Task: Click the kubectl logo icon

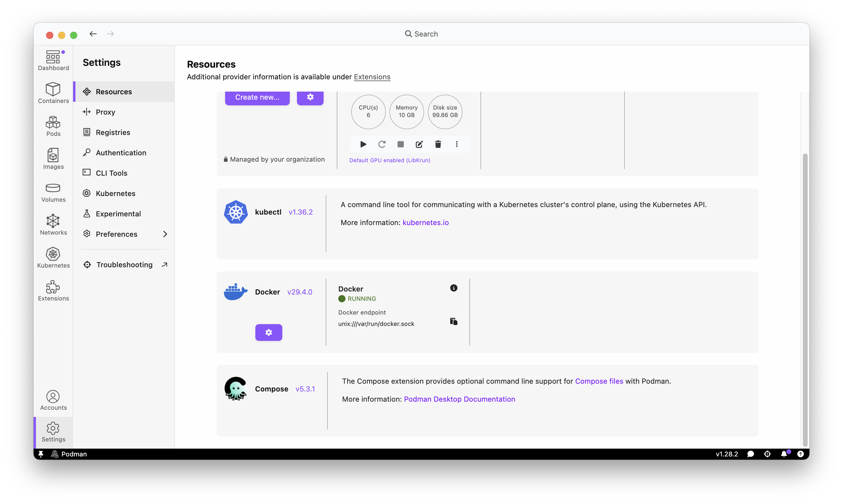Action: point(236,212)
